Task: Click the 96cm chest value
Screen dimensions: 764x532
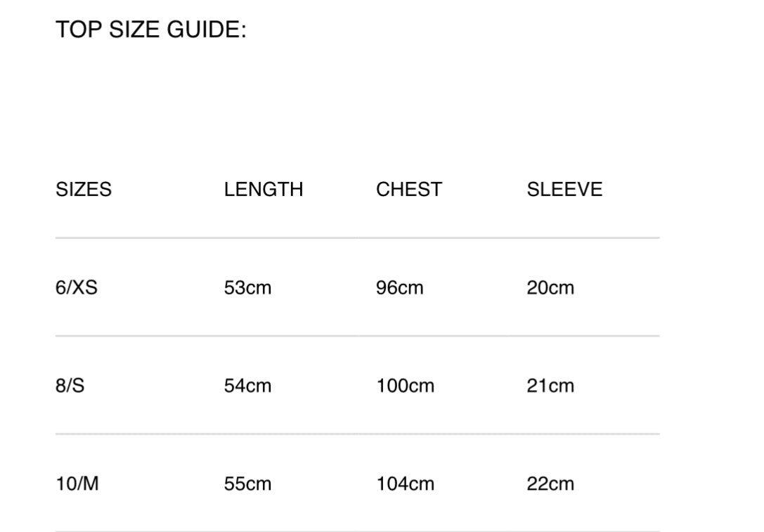Action: 400,287
